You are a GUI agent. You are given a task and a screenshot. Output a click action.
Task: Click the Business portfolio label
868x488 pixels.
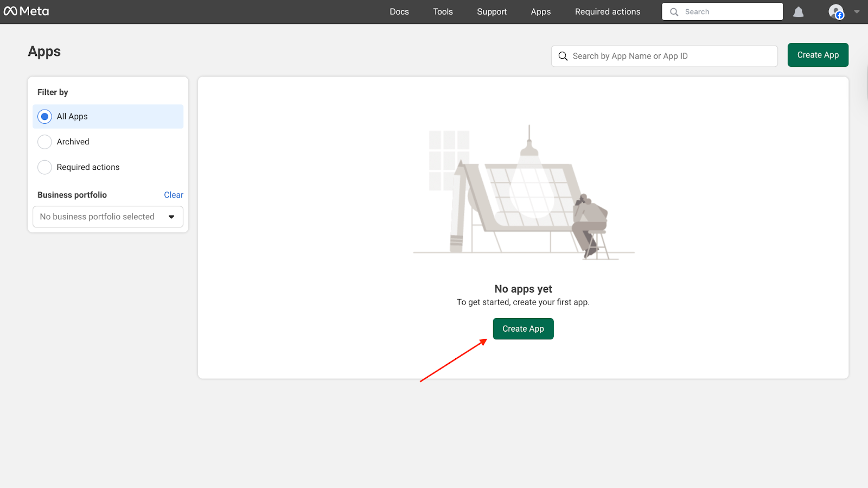(72, 195)
